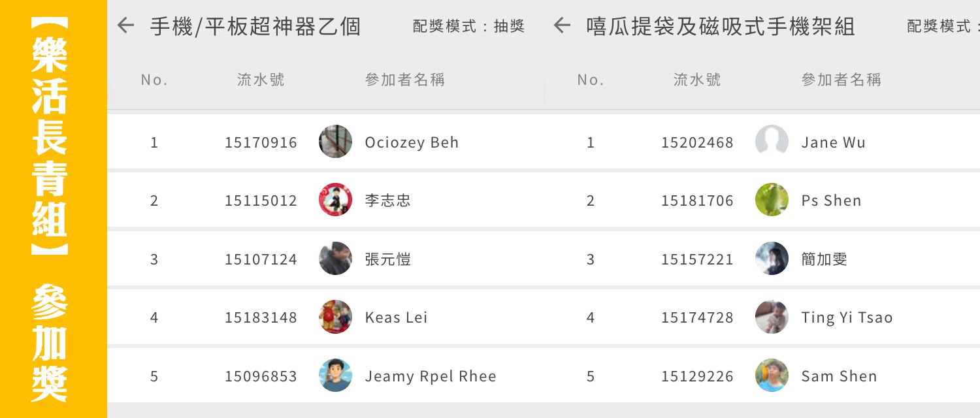Select serial number 15170916

(261, 142)
